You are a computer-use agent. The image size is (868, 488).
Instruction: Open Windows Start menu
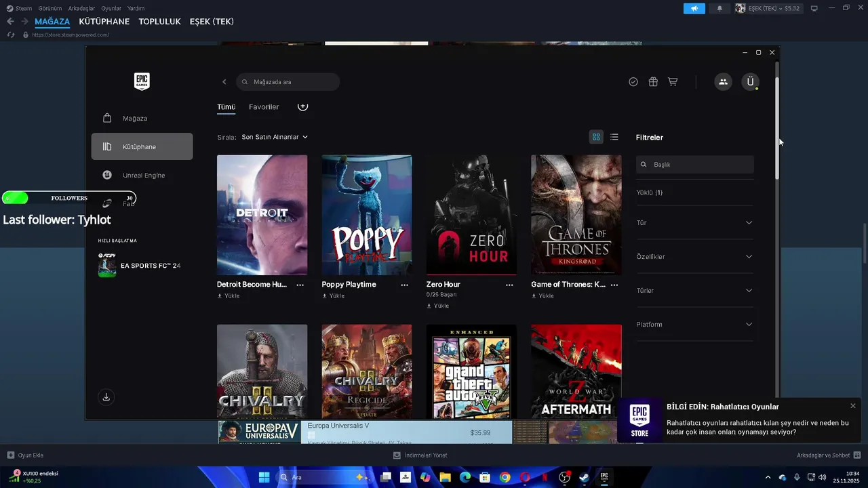click(x=264, y=477)
